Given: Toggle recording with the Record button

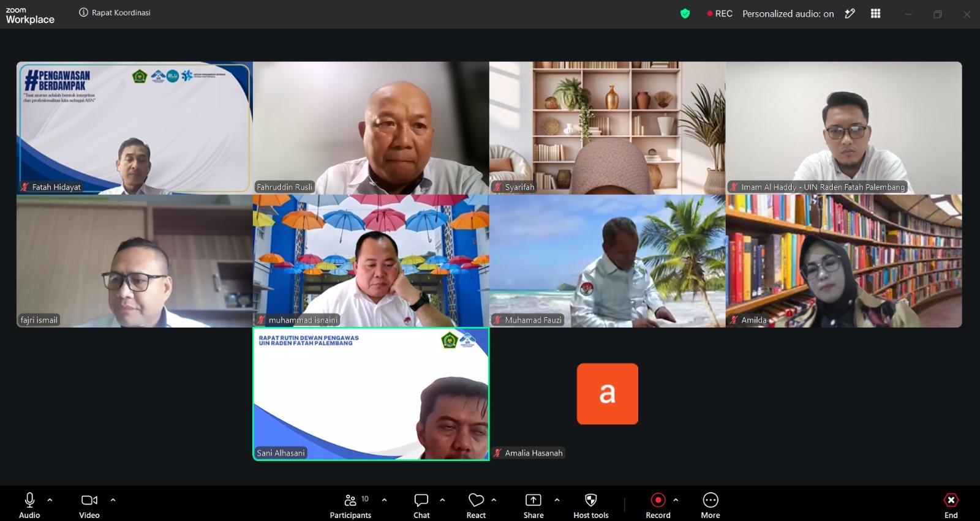Looking at the screenshot, I should point(658,506).
